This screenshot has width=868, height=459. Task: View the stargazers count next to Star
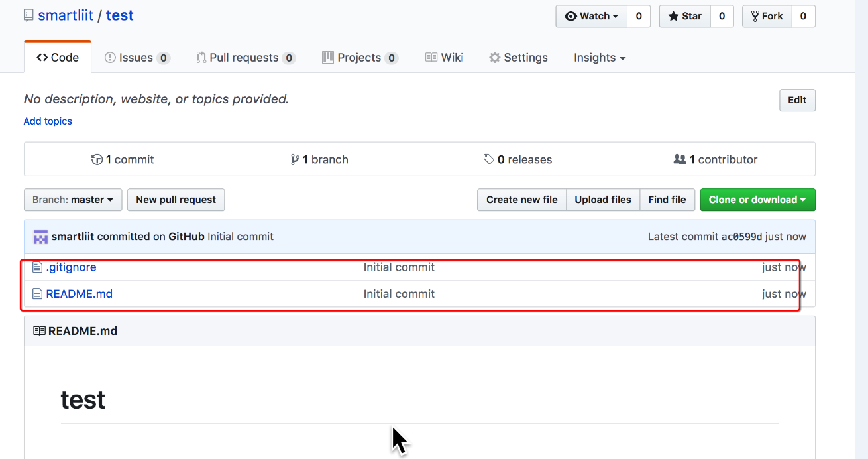[722, 16]
